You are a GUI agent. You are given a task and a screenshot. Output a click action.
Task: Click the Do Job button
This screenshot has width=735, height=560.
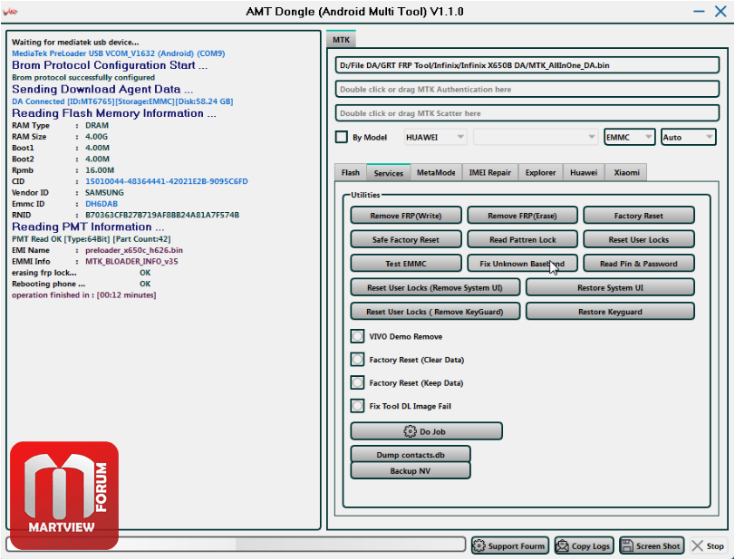[427, 431]
